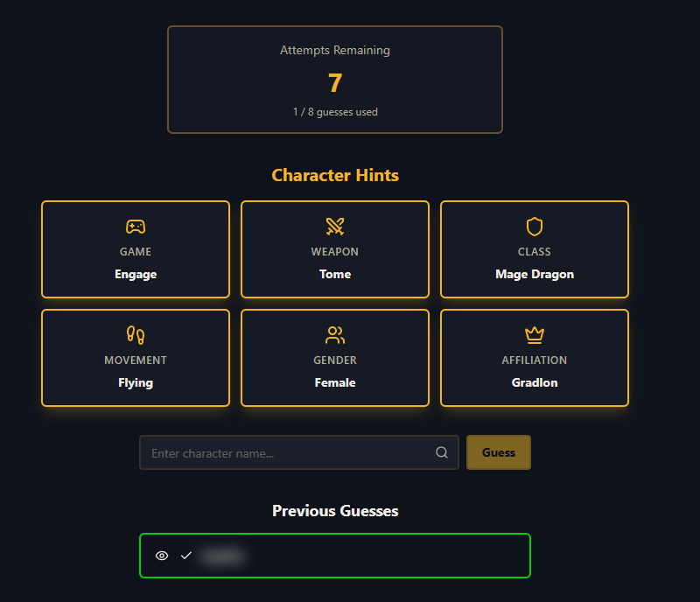Focus the Enter character name field
700x602 pixels.
coord(289,453)
